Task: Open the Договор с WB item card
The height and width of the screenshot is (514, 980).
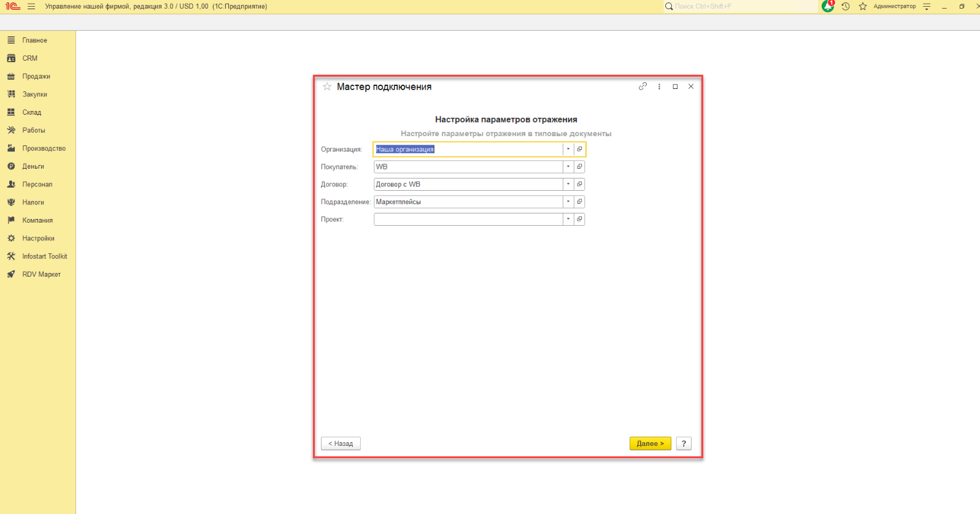Action: click(x=579, y=184)
